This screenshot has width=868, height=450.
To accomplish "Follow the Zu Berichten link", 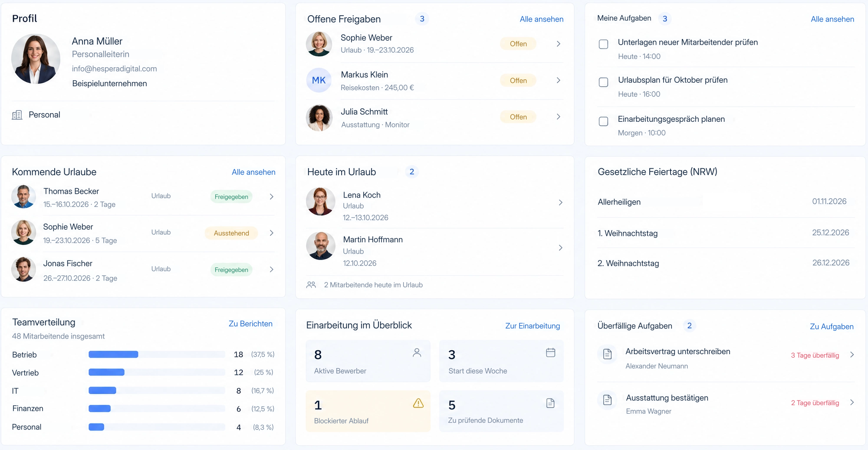I will 250,324.
